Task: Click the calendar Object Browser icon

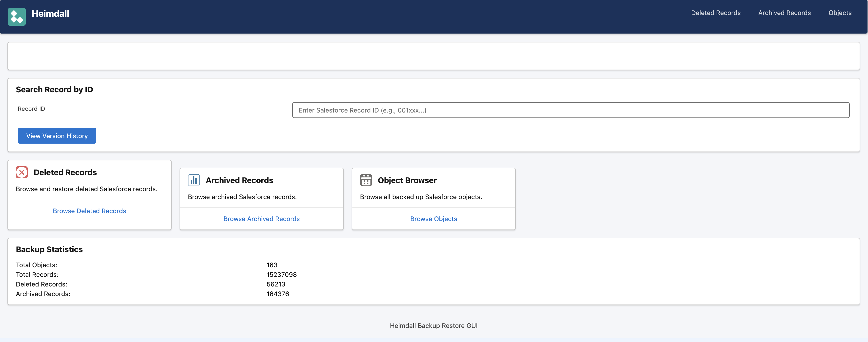Action: [366, 180]
